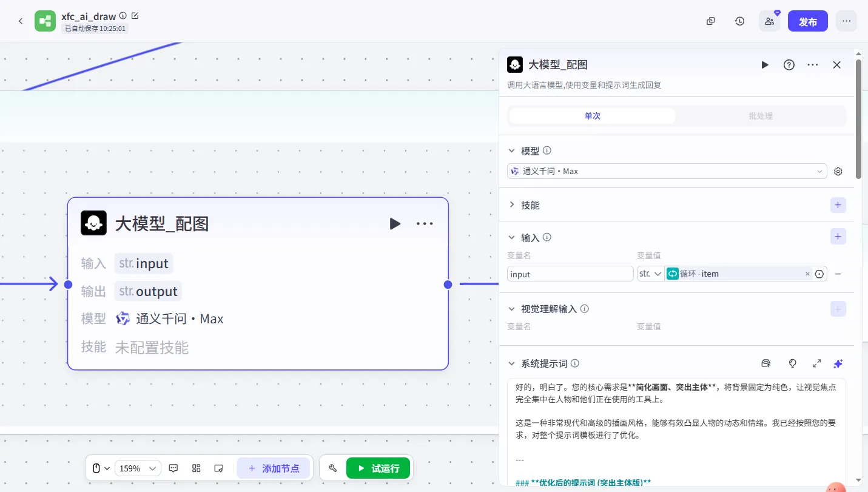The image size is (868, 492).
Task: Open model settings gear icon
Action: 838,172
